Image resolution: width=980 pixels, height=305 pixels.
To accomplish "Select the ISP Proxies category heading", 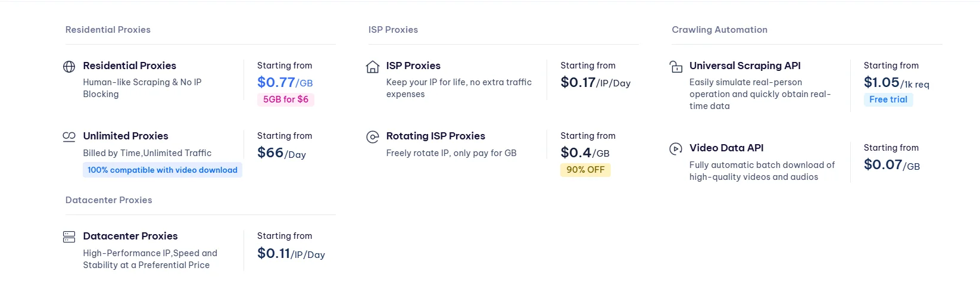I will point(393,30).
